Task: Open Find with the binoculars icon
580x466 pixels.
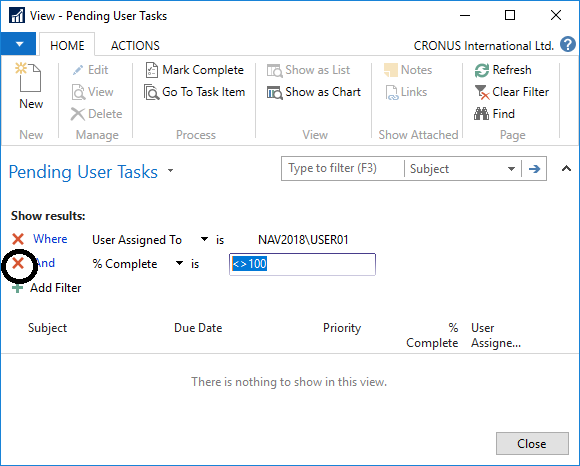Action: pyautogui.click(x=481, y=114)
